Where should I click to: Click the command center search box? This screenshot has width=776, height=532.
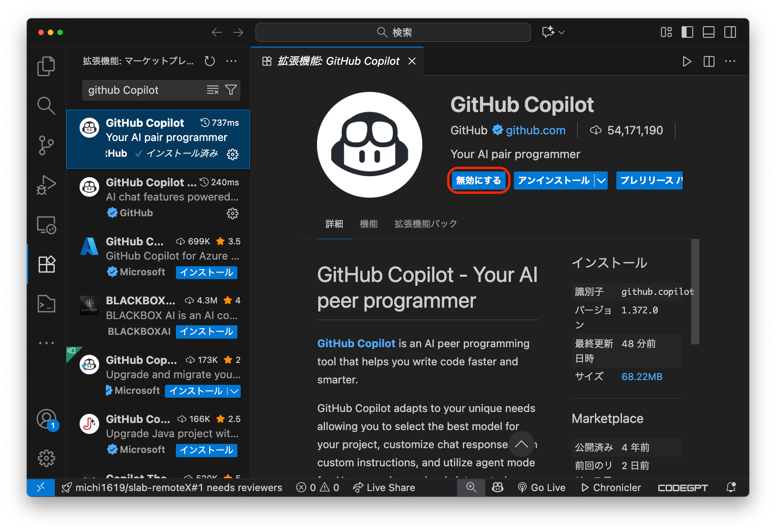(x=393, y=32)
